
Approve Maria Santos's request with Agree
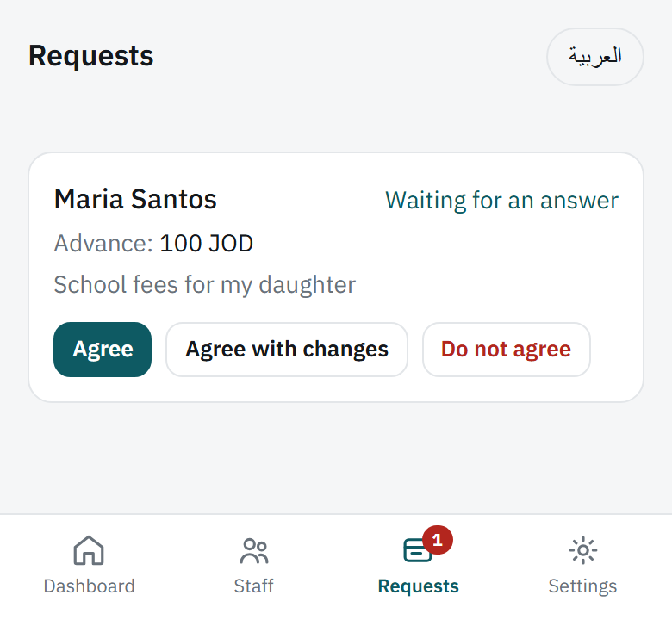(x=103, y=350)
